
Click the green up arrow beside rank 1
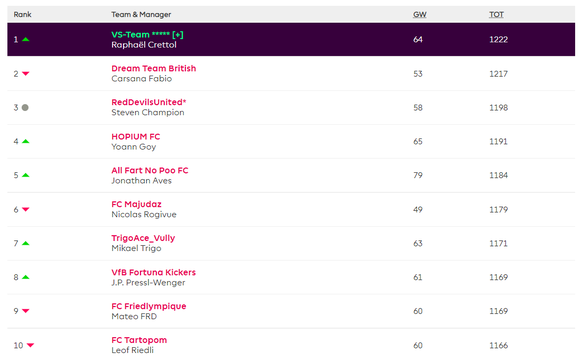pyautogui.click(x=26, y=39)
